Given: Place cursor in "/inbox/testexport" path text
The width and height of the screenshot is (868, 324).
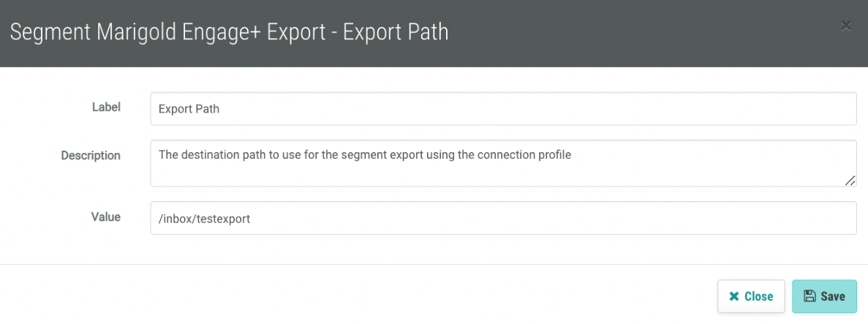Looking at the screenshot, I should pyautogui.click(x=204, y=218).
